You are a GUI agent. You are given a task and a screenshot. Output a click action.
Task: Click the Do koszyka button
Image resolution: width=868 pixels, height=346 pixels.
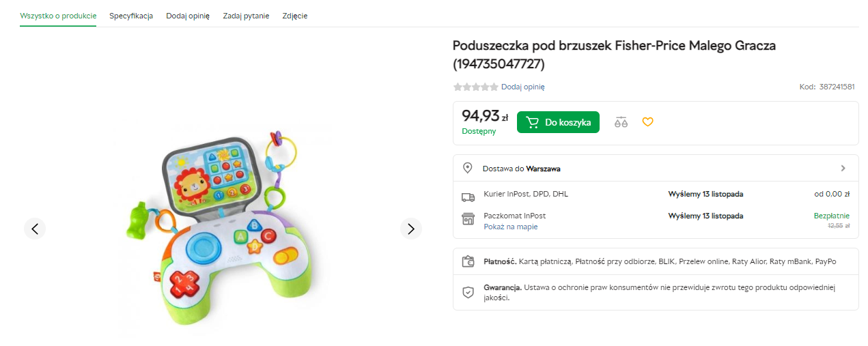[558, 122]
